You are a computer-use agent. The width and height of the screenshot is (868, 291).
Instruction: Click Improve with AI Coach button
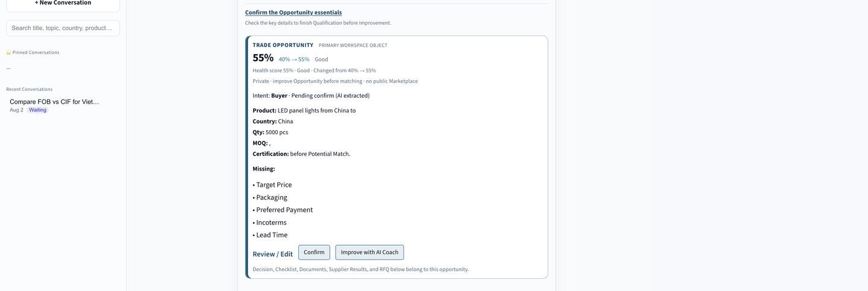click(370, 252)
